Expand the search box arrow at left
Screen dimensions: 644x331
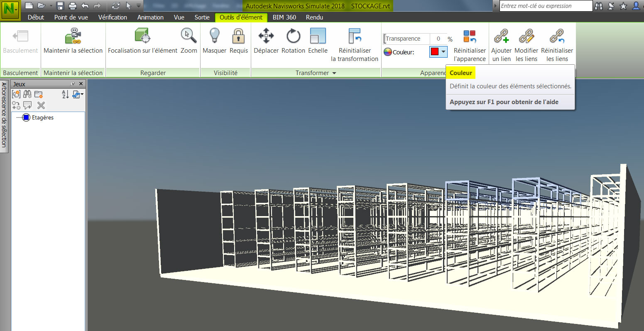click(x=495, y=6)
